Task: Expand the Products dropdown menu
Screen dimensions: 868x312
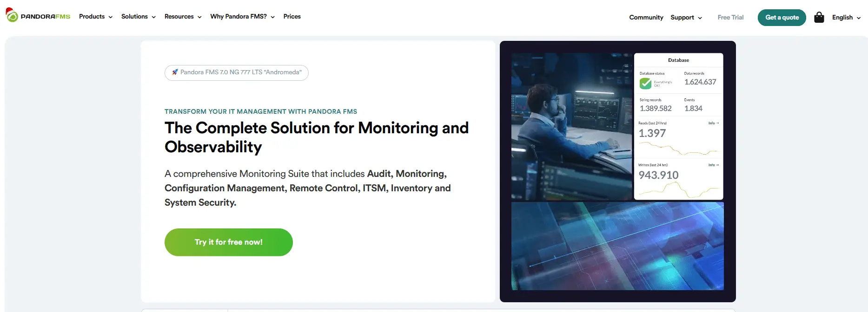Action: click(x=96, y=17)
